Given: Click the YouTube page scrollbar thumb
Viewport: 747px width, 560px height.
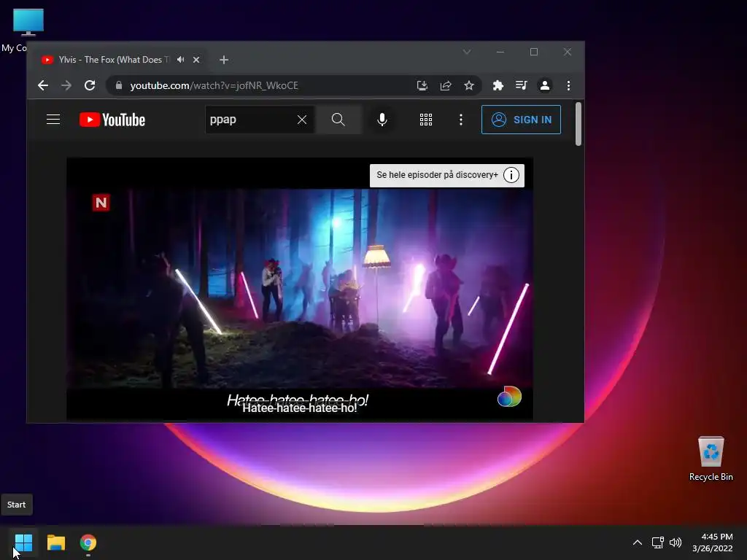Looking at the screenshot, I should [578, 124].
